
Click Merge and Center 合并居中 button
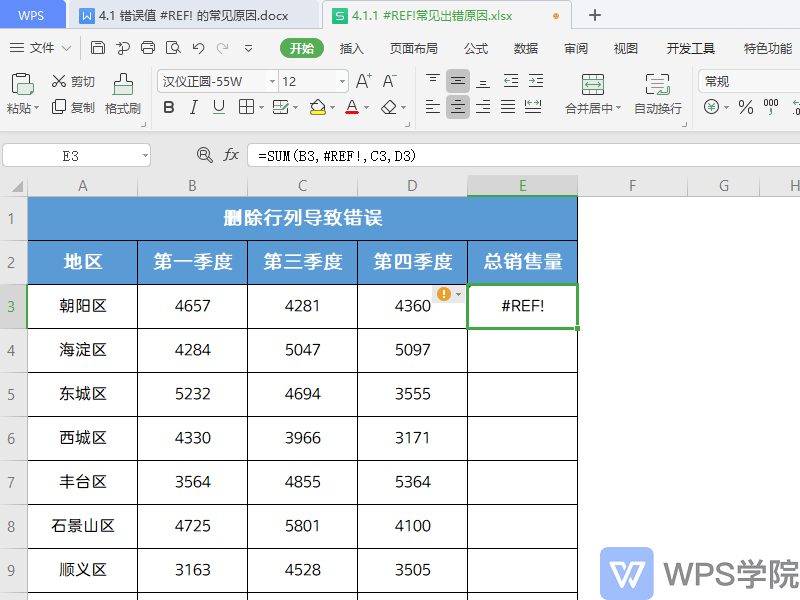tap(593, 94)
